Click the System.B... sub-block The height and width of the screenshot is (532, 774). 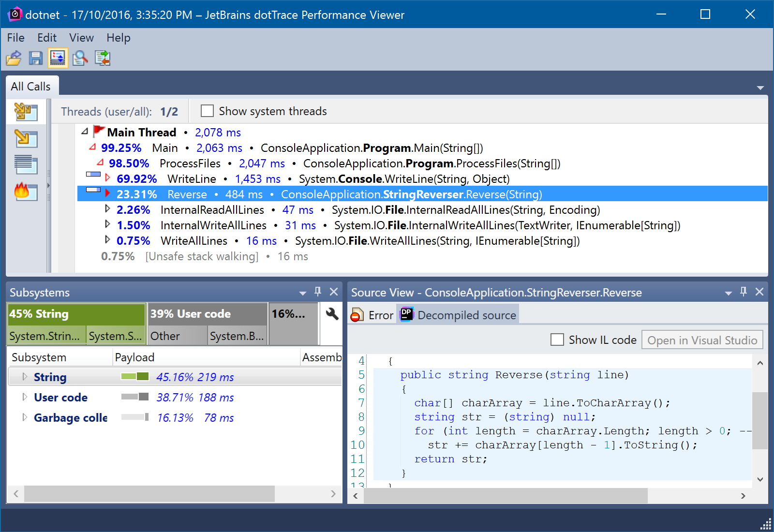pos(238,336)
